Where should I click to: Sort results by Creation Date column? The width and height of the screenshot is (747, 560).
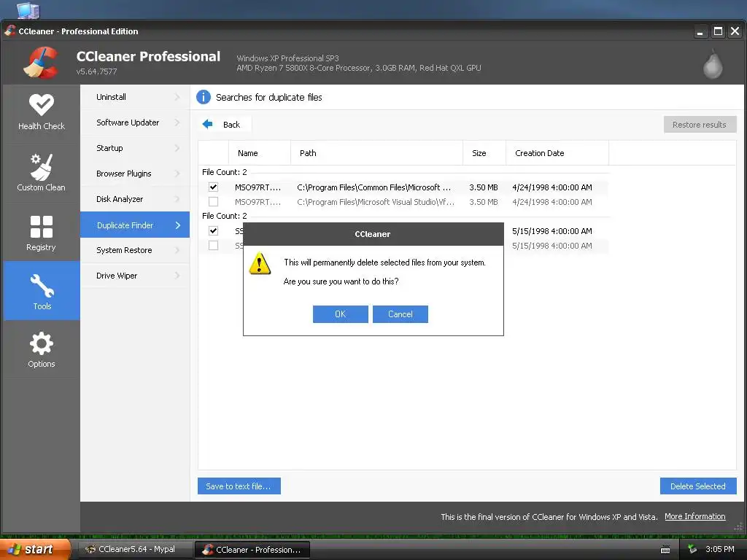tap(557, 153)
